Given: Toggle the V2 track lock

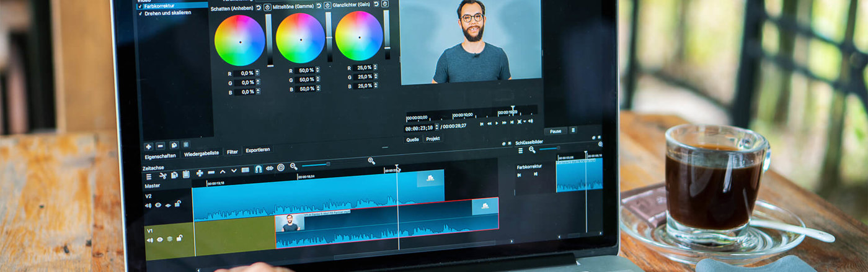Looking at the screenshot, I should click(x=177, y=203).
